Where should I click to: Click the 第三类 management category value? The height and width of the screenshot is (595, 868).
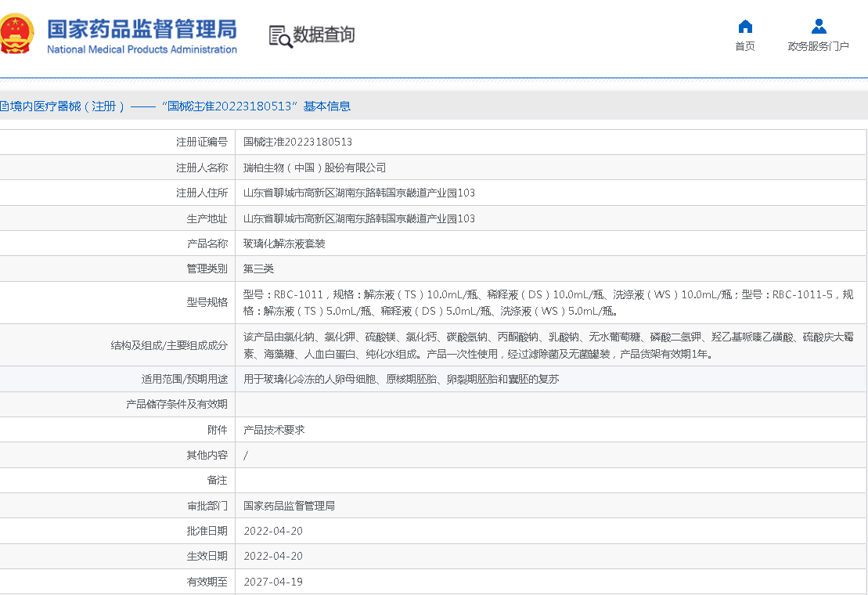point(258,269)
